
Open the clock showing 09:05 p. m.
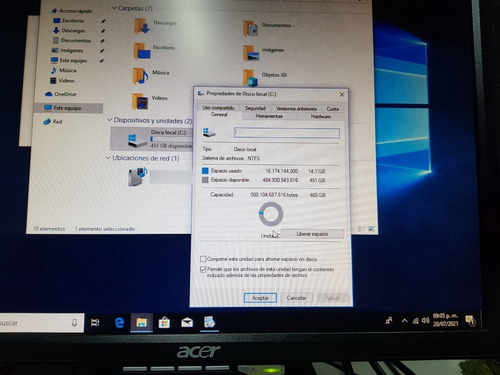[x=445, y=319]
